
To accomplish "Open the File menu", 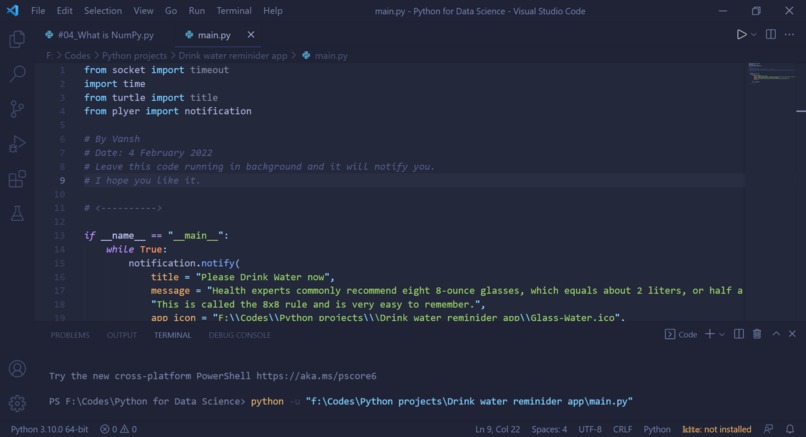I will click(38, 11).
